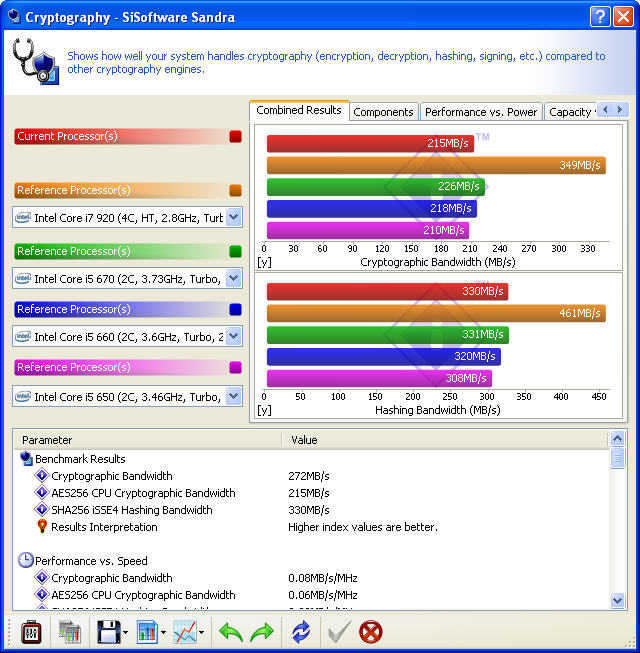Click the module description text
The width and height of the screenshot is (640, 653).
[x=336, y=62]
